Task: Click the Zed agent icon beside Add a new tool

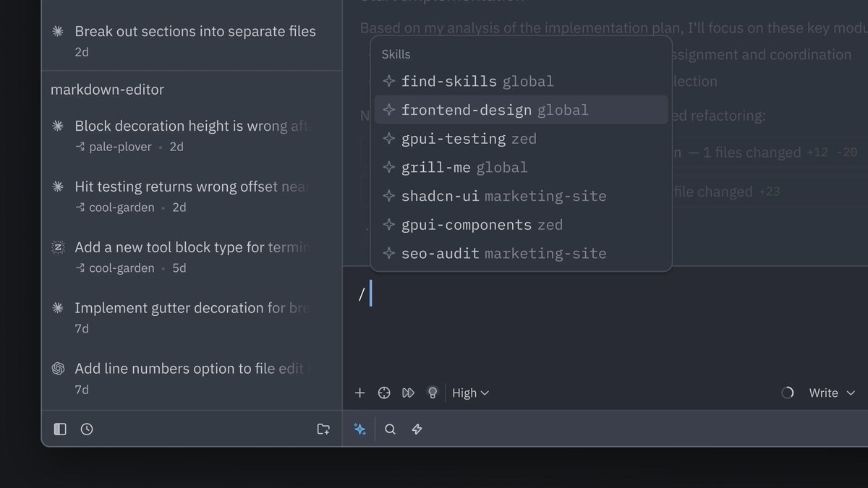Action: tap(59, 247)
